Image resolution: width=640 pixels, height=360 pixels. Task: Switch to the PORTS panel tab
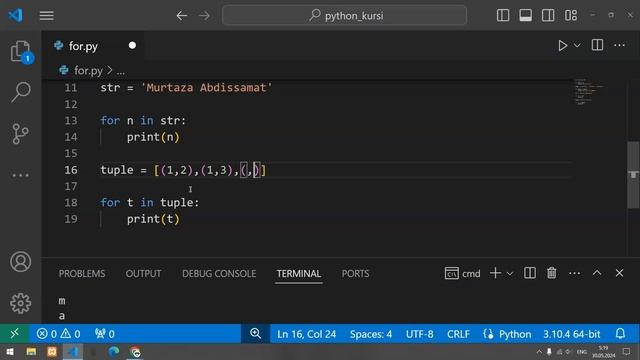[355, 273]
